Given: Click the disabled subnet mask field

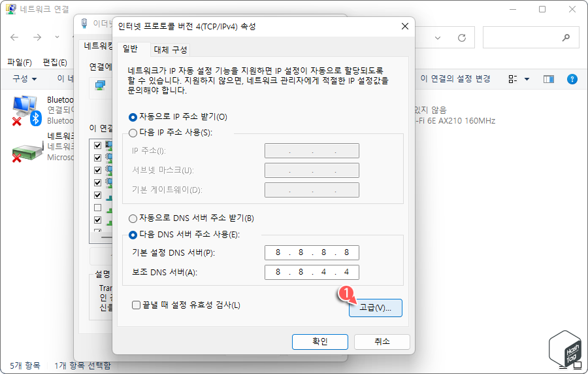Looking at the screenshot, I should (312, 170).
